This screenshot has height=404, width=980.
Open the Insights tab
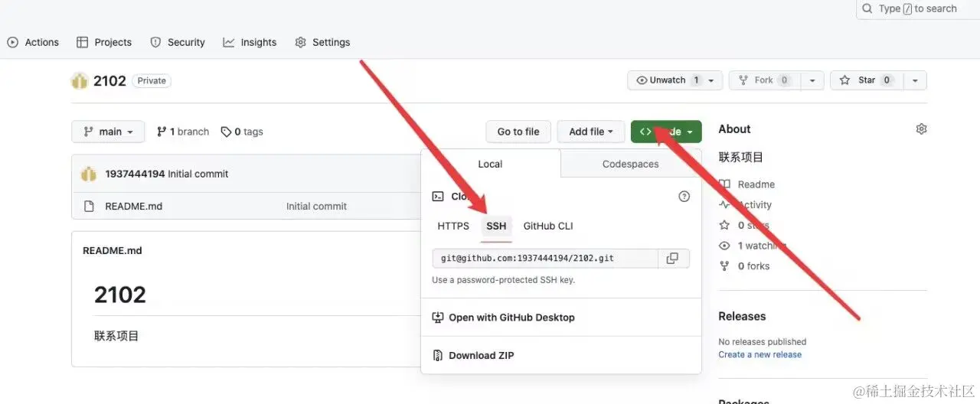[250, 42]
